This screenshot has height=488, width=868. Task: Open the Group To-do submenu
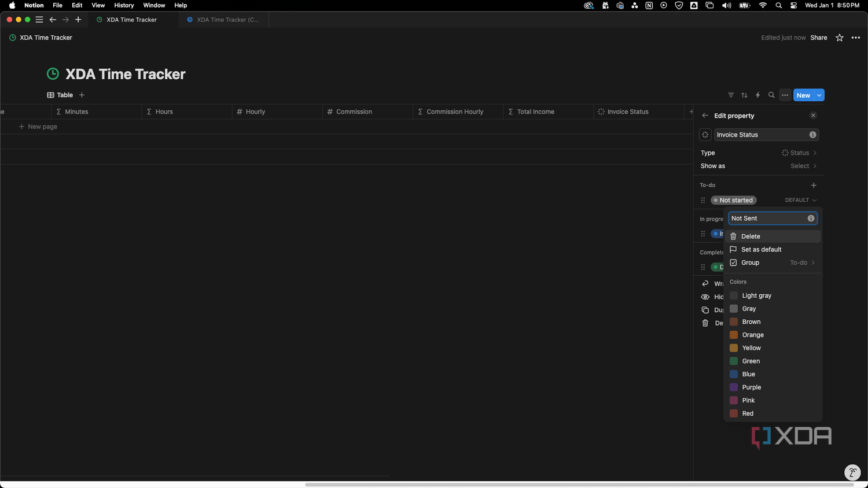[x=773, y=263]
